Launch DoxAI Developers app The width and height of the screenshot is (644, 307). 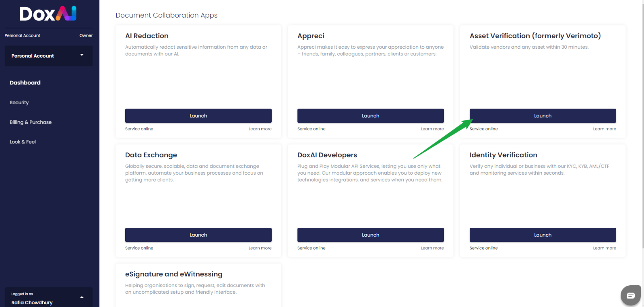coord(370,235)
